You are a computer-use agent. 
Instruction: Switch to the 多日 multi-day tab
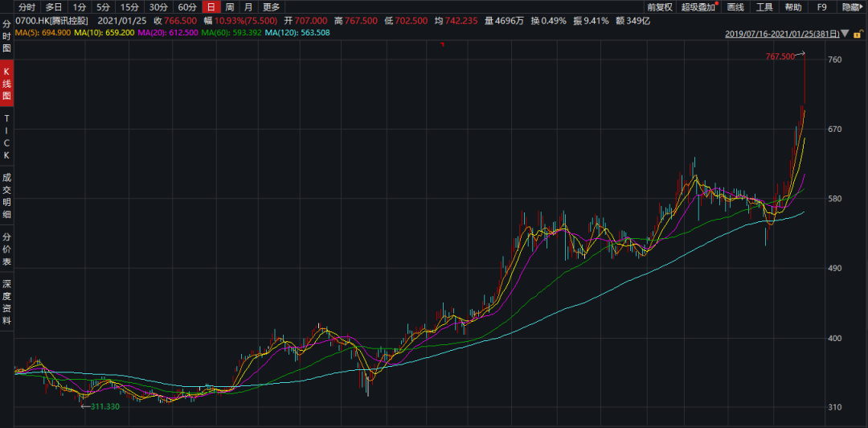[54, 7]
